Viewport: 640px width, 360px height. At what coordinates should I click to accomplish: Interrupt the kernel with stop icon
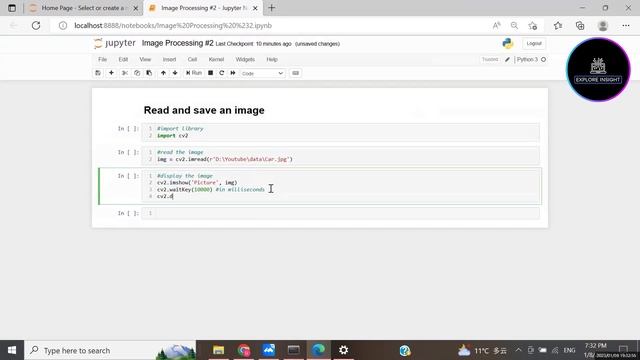211,73
